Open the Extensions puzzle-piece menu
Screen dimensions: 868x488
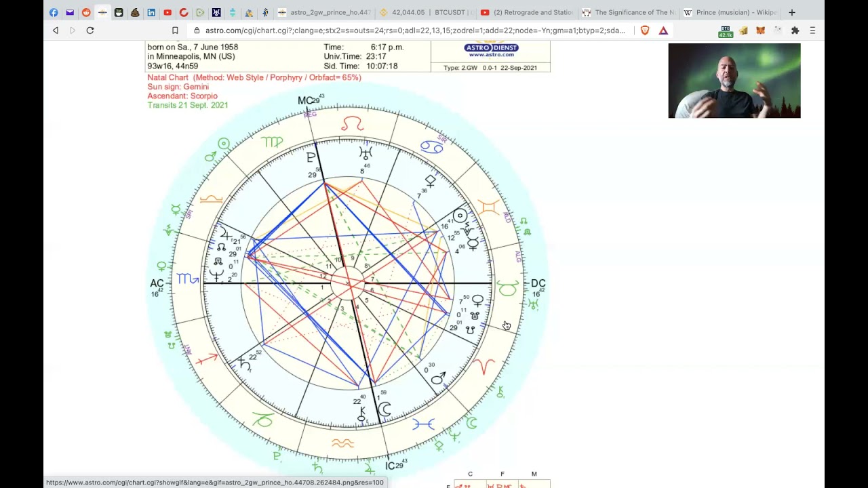[x=795, y=30]
